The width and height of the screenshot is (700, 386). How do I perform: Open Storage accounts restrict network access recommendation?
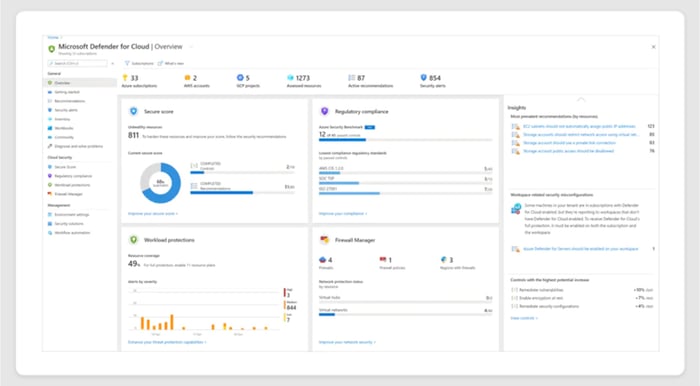[581, 135]
